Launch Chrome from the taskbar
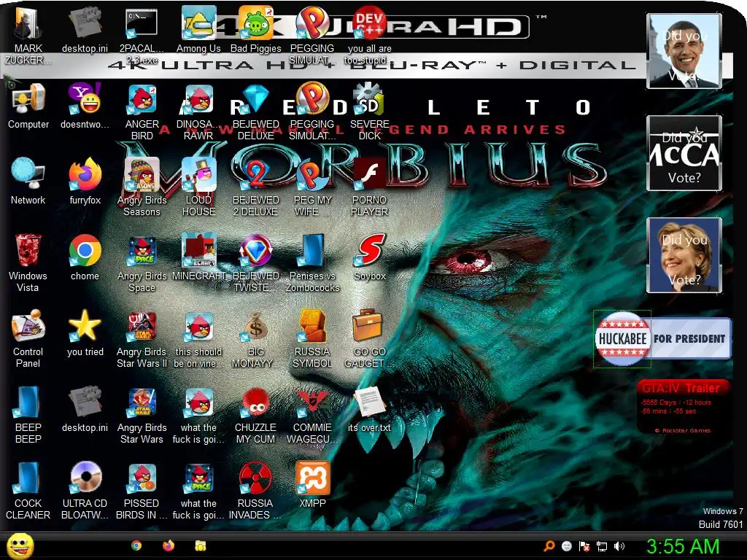The height and width of the screenshot is (560, 747). tap(136, 545)
